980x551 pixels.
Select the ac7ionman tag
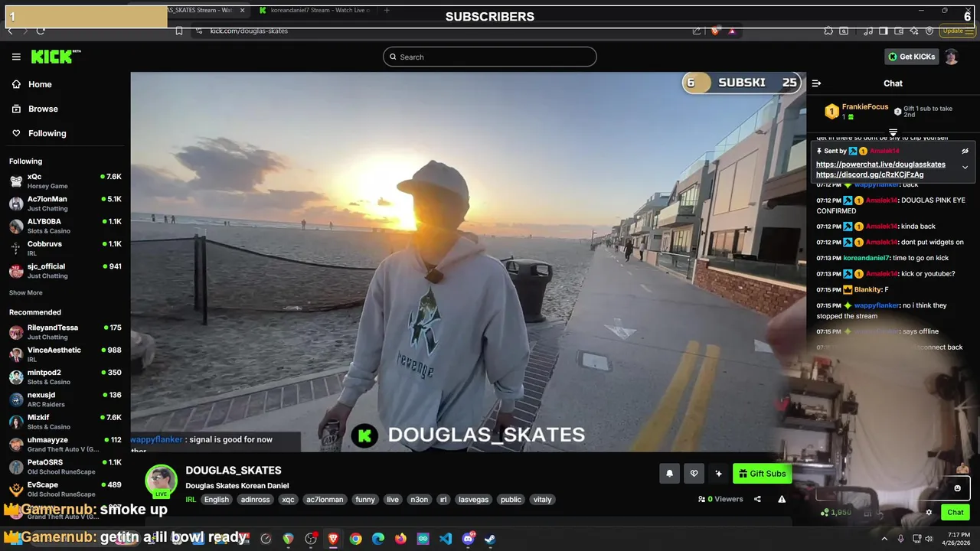[325, 500]
